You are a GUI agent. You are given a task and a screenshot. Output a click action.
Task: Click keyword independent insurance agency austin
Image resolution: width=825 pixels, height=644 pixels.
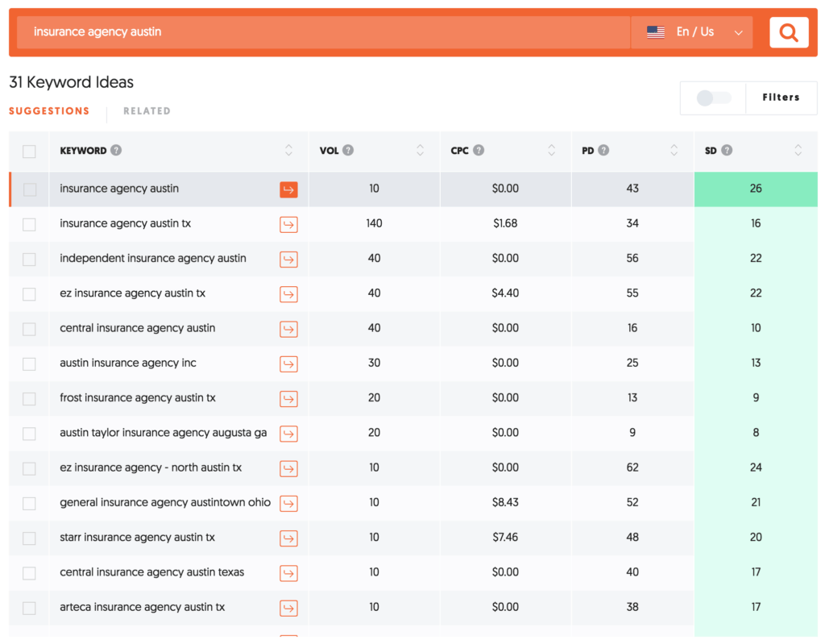[x=153, y=258]
